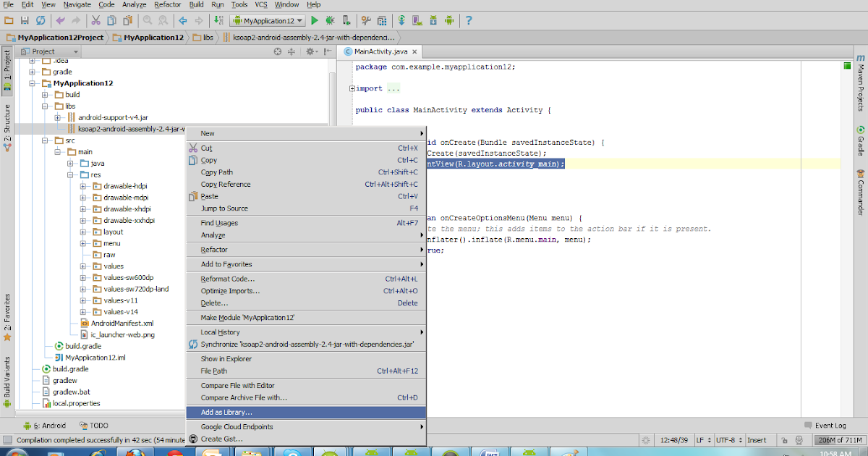Open Project panel gear settings

point(312,51)
